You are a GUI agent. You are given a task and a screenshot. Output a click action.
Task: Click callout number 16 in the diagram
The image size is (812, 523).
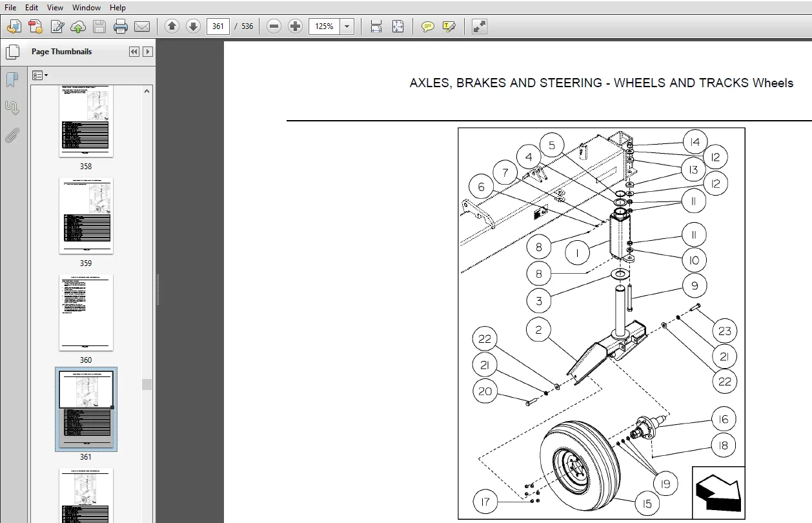click(x=724, y=419)
